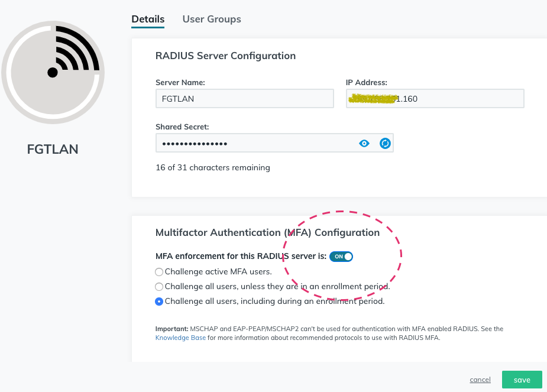Image resolution: width=547 pixels, height=392 pixels.
Task: Click the FGTLAN wireless server icon
Action: [53, 71]
